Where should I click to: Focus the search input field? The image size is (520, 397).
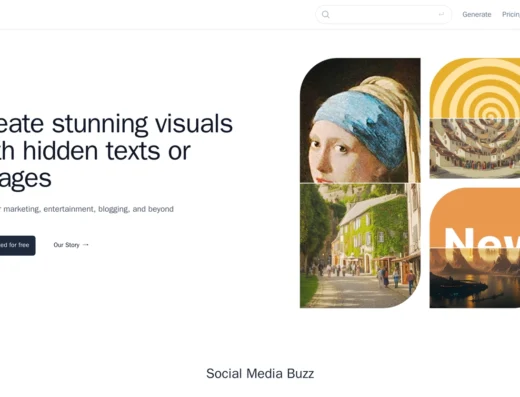(x=383, y=14)
